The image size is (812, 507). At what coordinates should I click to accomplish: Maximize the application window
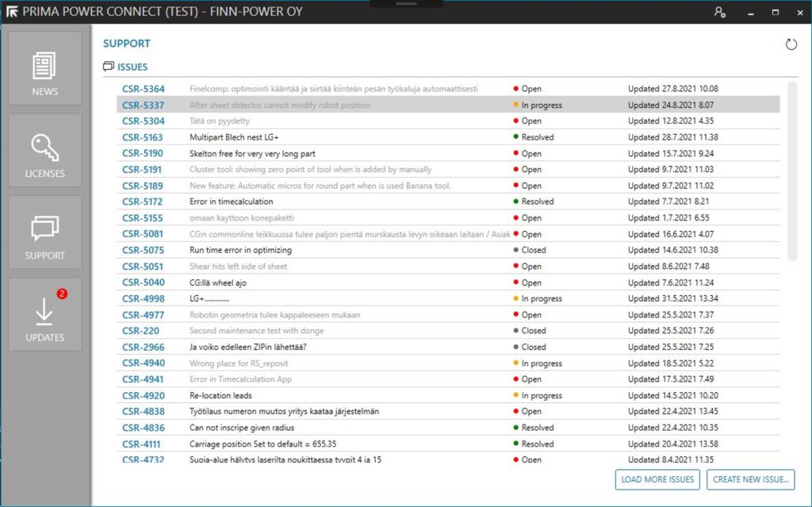776,12
